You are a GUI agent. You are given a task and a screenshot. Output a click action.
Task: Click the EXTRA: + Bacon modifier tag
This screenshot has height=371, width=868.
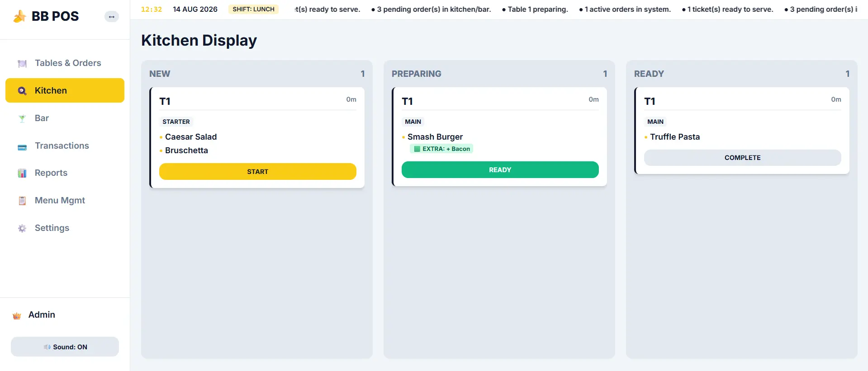(441, 149)
